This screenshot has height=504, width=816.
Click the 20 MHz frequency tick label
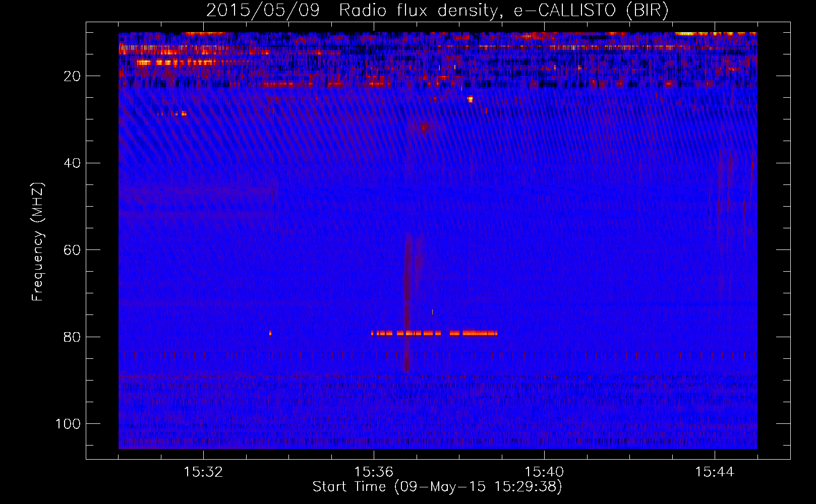click(x=72, y=76)
